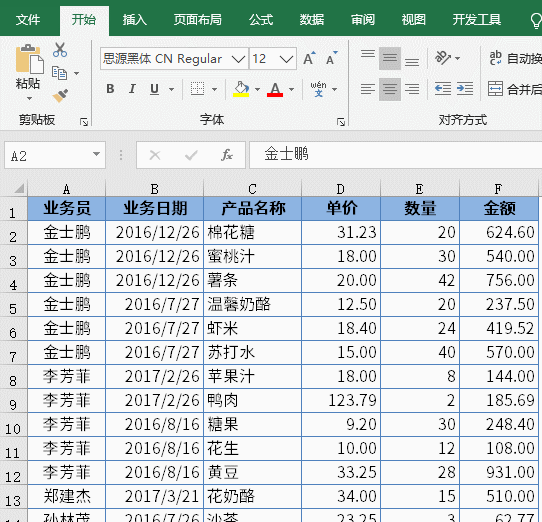Image resolution: width=542 pixels, height=522 pixels.
Task: Click confirm checkmark in formula bar
Action: coord(191,155)
